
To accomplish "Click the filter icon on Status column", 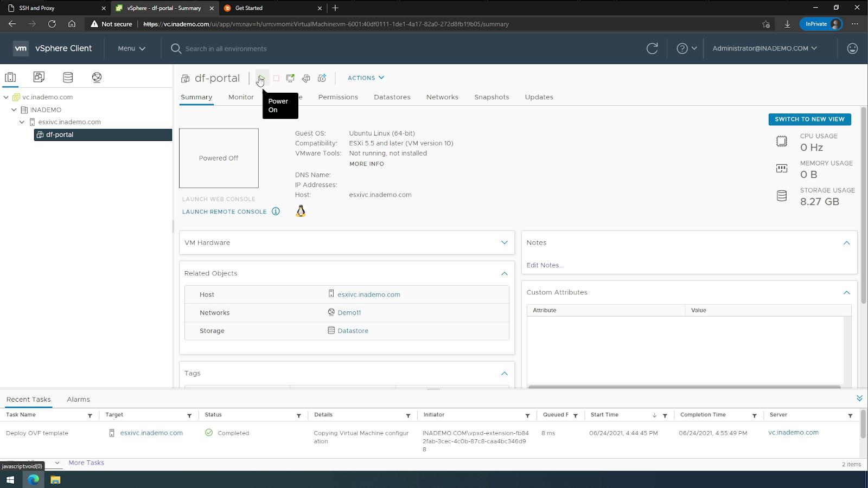I will (299, 415).
